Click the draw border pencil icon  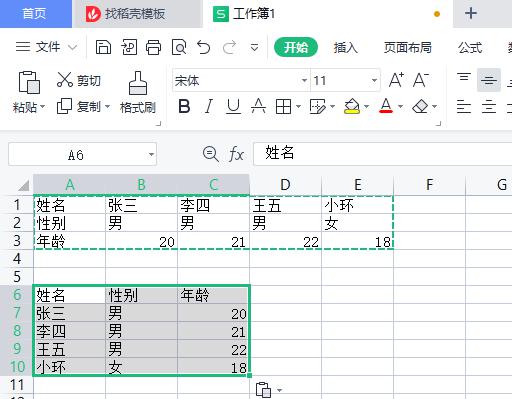[317, 107]
